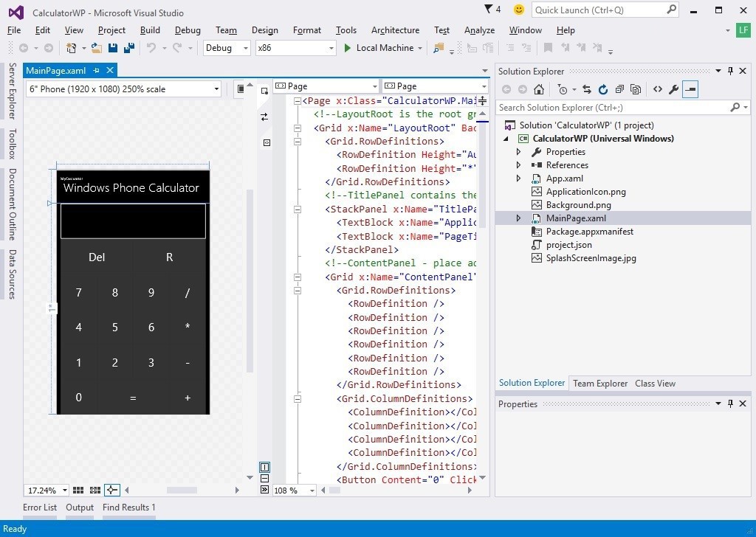Viewport: 756px width, 537px height.
Task: Open the Architecture menu
Action: point(395,30)
